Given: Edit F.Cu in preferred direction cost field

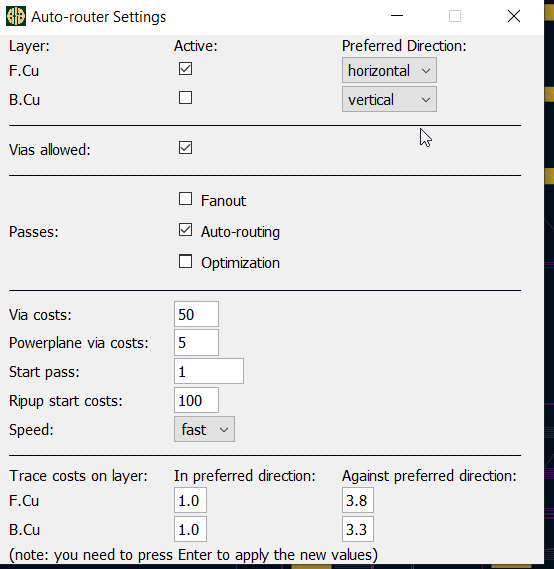Looking at the screenshot, I should click(x=190, y=500).
